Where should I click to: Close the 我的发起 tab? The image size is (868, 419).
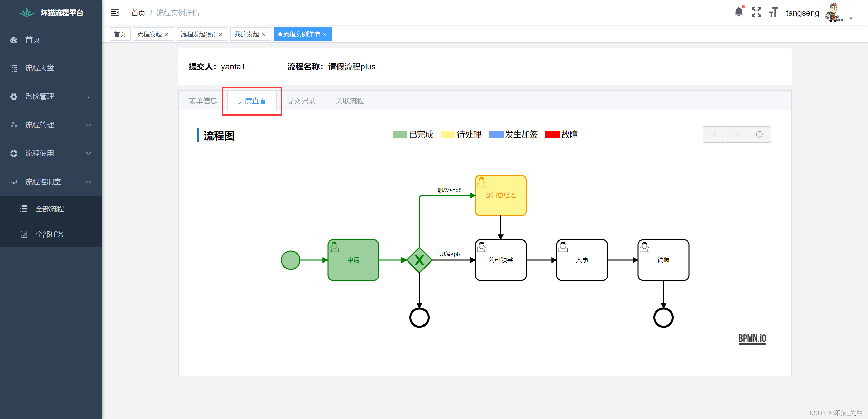click(264, 34)
